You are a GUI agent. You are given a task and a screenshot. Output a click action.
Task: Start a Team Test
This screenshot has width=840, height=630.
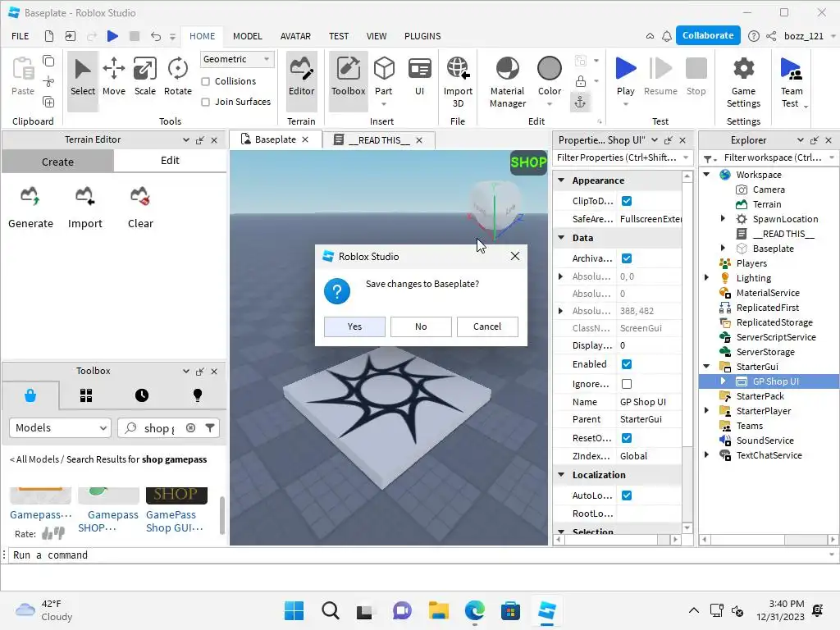[x=792, y=82]
